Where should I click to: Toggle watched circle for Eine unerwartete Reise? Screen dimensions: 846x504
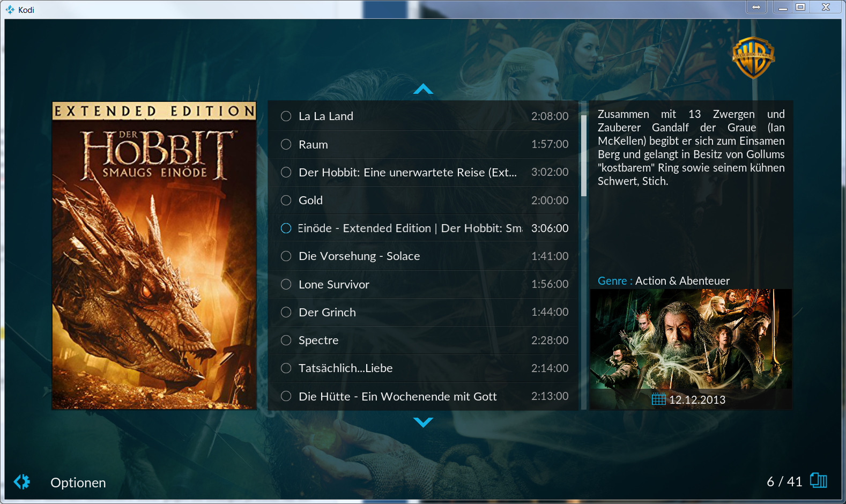click(286, 172)
